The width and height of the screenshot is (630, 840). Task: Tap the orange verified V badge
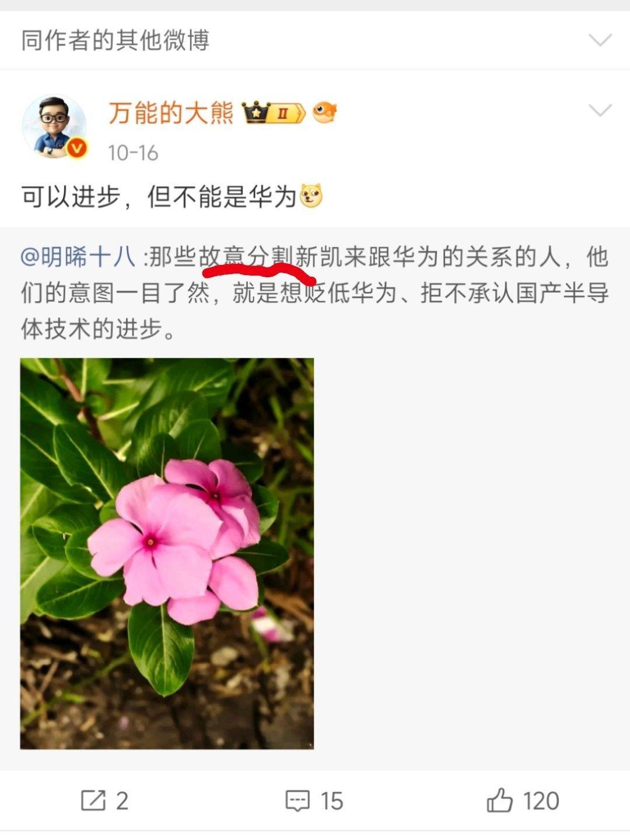(x=76, y=148)
